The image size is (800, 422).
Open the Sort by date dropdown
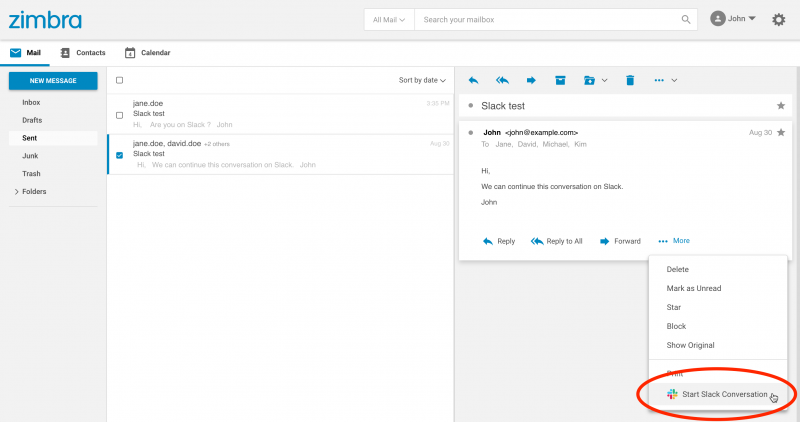422,80
